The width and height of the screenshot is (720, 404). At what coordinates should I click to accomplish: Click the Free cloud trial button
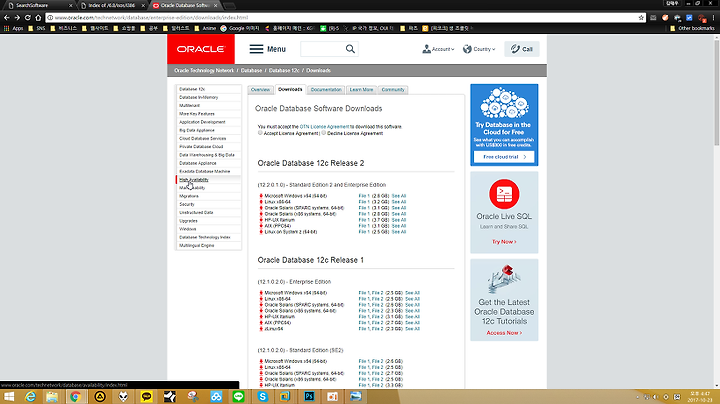(504, 157)
